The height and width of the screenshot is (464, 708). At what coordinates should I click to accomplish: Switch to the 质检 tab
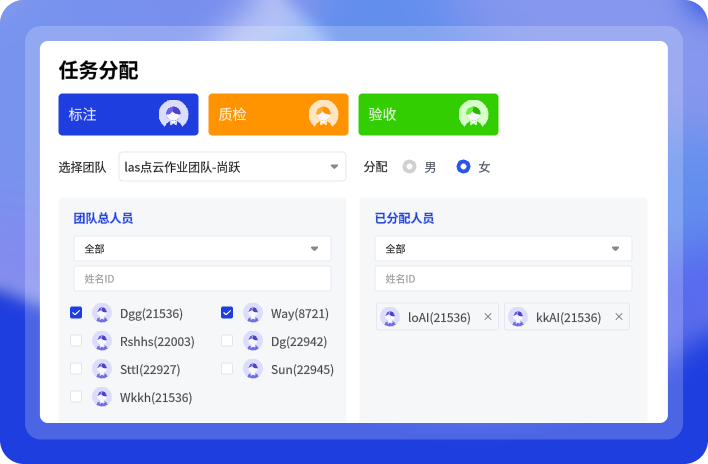[x=278, y=114]
